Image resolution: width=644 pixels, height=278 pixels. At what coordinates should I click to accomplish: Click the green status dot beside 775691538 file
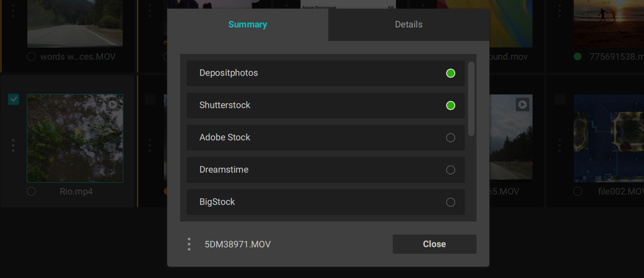tap(578, 56)
